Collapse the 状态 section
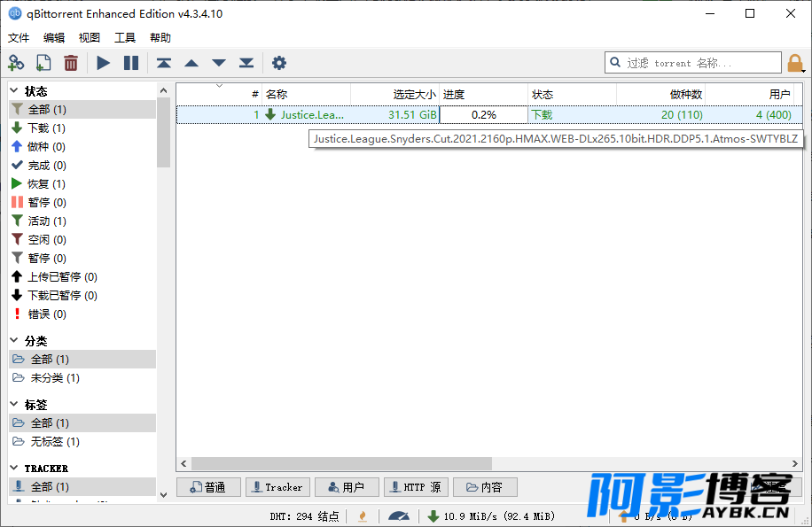The width and height of the screenshot is (812, 527). (x=14, y=91)
